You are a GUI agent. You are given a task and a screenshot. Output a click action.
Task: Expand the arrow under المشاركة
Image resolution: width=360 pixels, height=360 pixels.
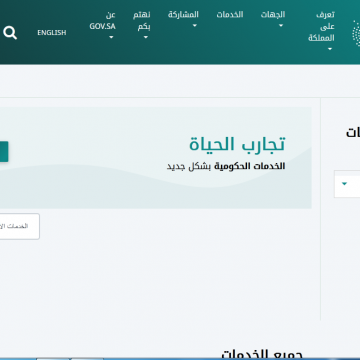(195, 25)
